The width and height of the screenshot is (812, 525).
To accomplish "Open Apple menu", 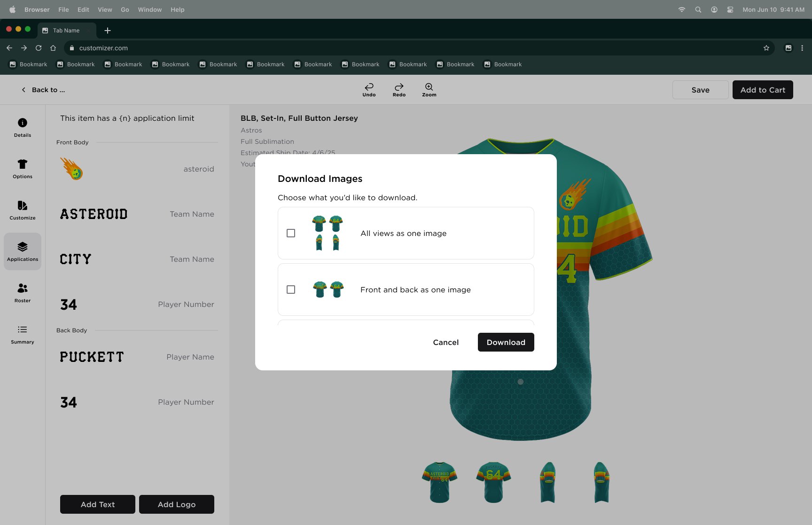I will click(x=12, y=9).
